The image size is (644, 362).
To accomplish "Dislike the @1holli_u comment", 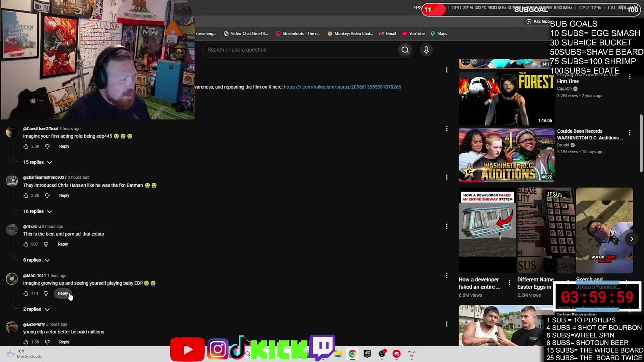I will tap(46, 244).
